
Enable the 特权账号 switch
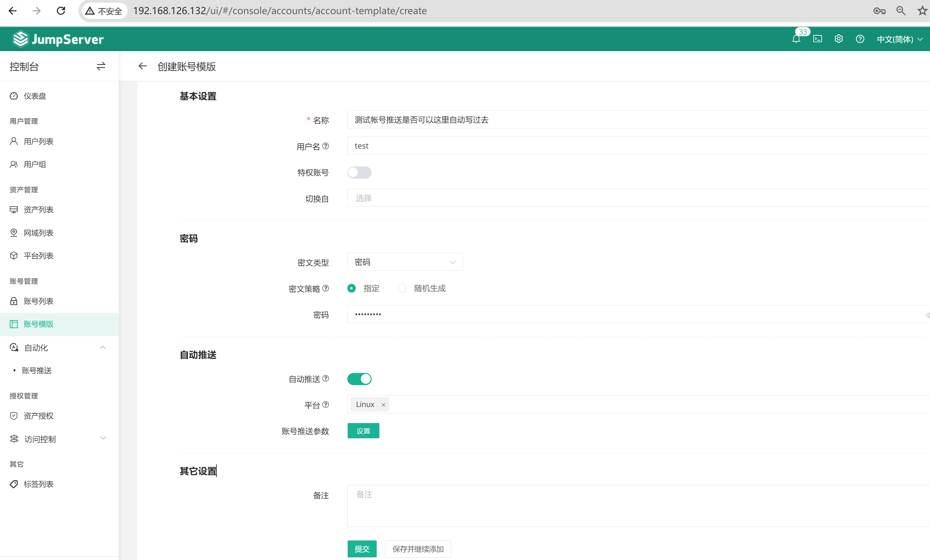click(x=359, y=172)
